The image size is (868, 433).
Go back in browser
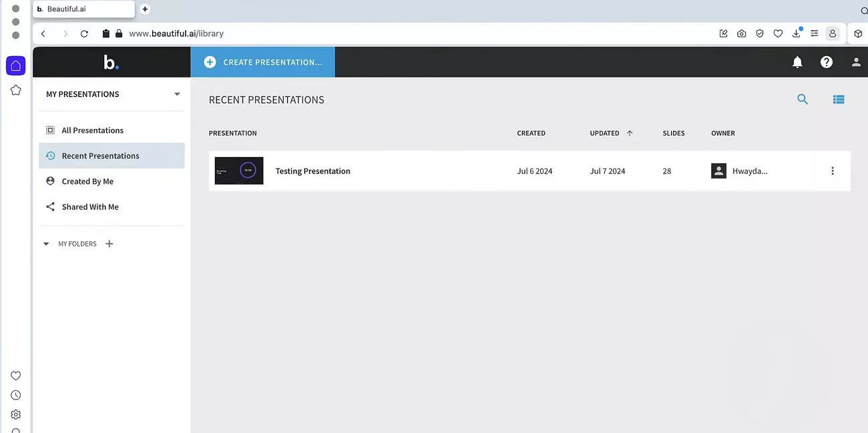click(43, 33)
